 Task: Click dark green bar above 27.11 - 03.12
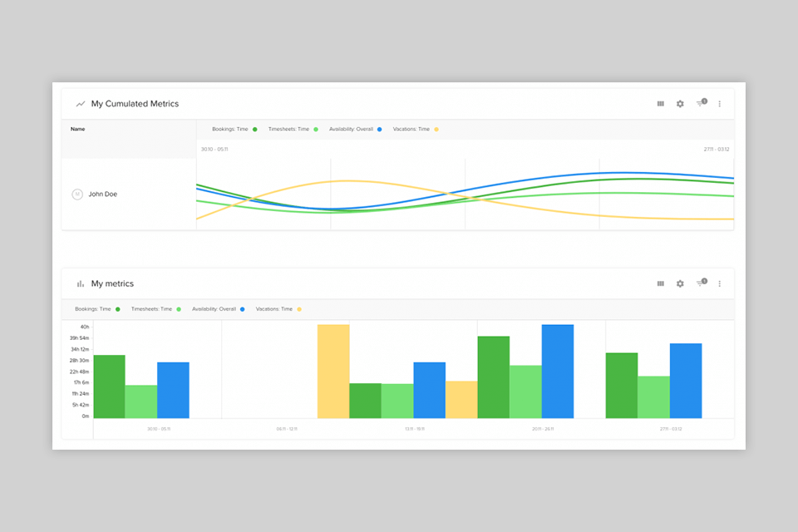coord(622,386)
